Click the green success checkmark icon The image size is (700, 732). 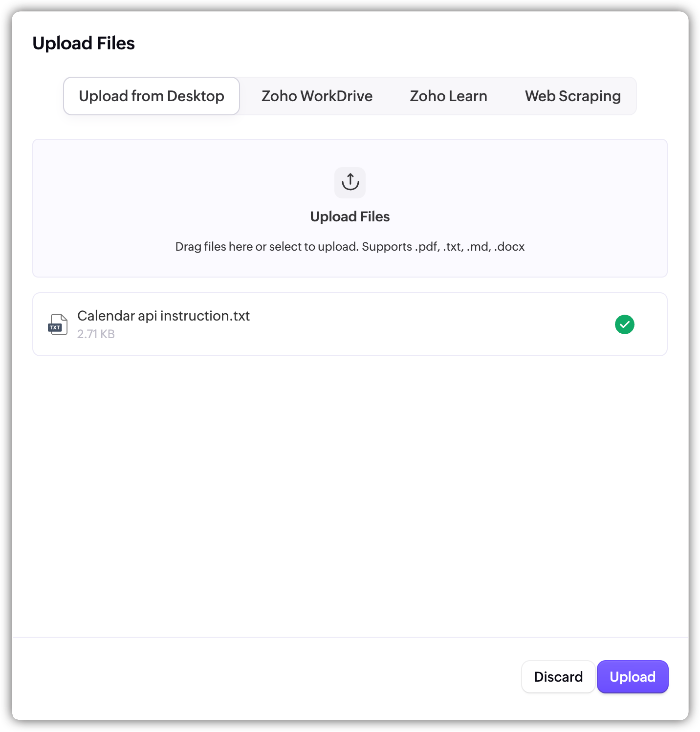(624, 324)
